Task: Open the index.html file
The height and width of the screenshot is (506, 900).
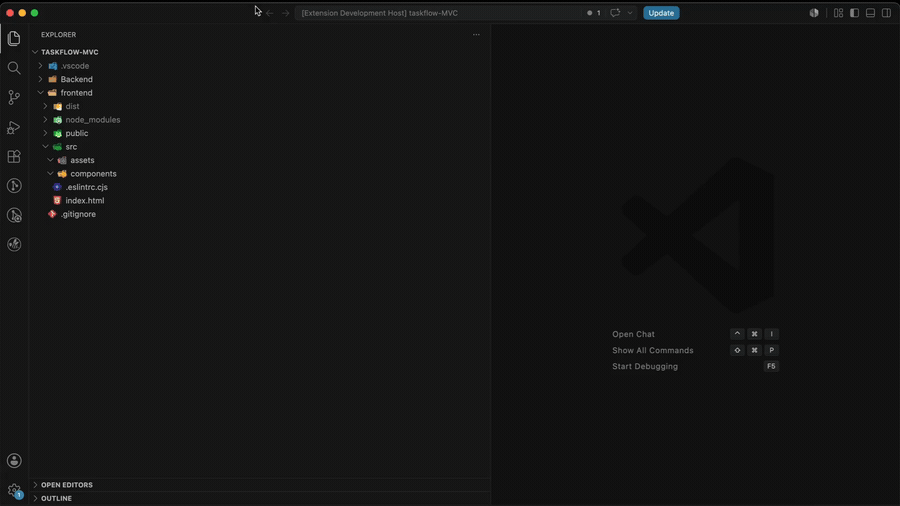Action: coord(84,201)
